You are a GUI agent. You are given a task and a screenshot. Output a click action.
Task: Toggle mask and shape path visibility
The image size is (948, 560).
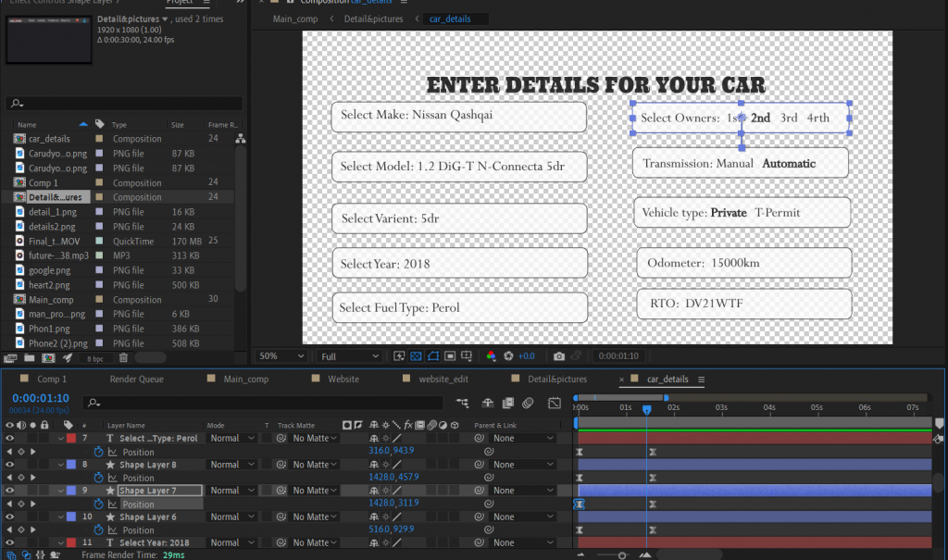pyautogui.click(x=433, y=356)
